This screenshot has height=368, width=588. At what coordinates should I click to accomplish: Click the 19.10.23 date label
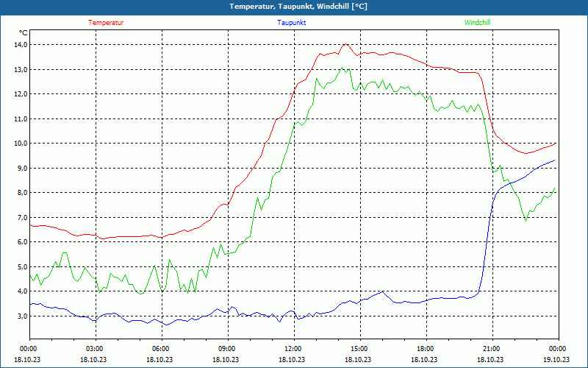(557, 359)
